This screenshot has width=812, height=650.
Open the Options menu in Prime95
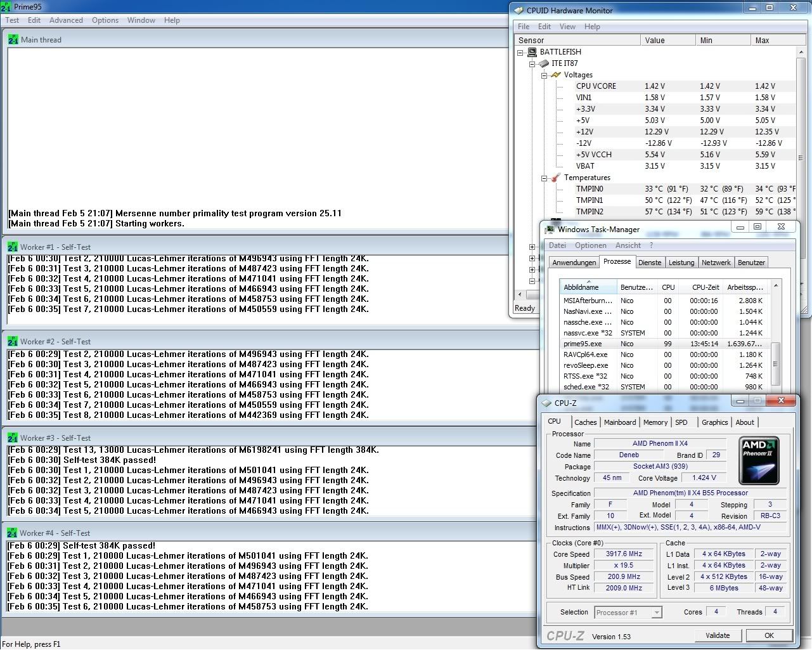[105, 20]
